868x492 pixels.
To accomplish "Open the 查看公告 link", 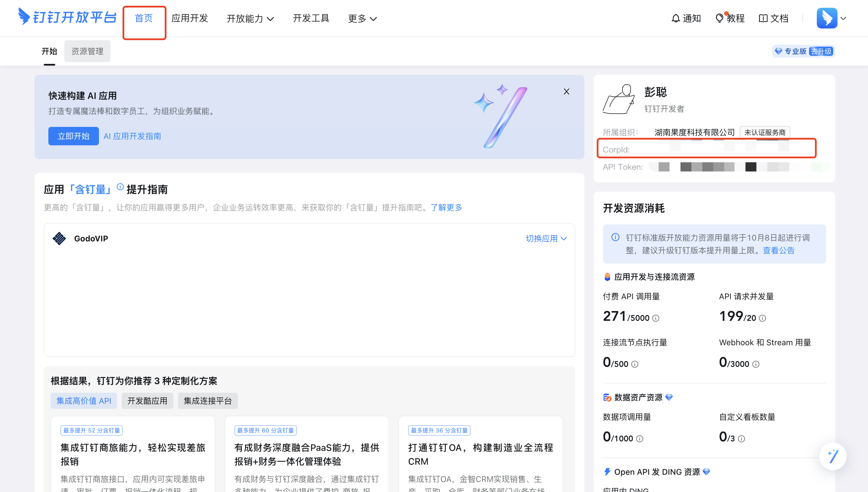I will tap(779, 250).
